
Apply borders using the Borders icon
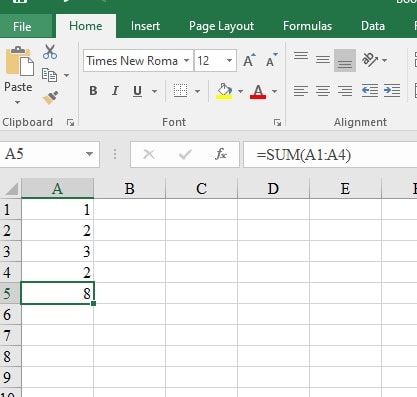click(x=180, y=91)
